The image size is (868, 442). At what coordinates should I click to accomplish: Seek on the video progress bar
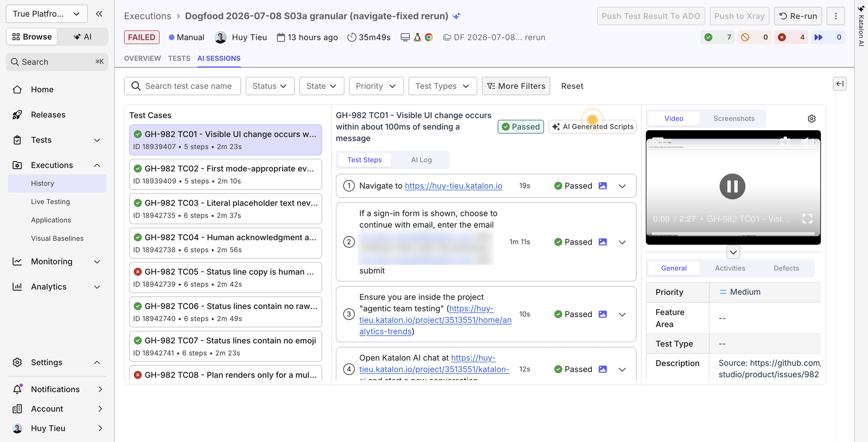pos(733,234)
